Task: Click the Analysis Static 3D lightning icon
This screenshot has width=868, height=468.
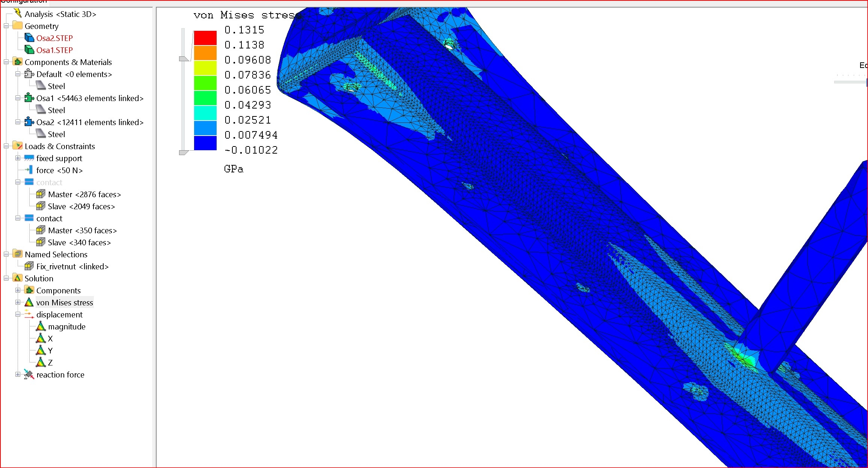Action: 18,13
